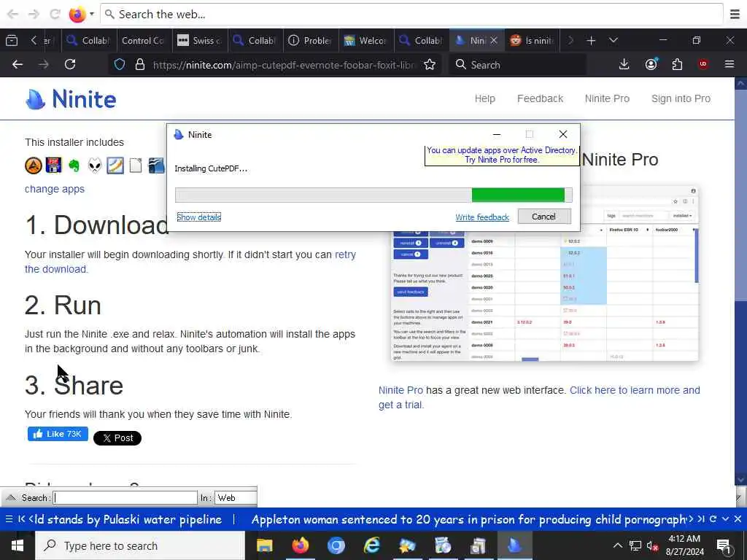
Task: Open Internet Explorer from the taskbar
Action: pyautogui.click(x=371, y=545)
